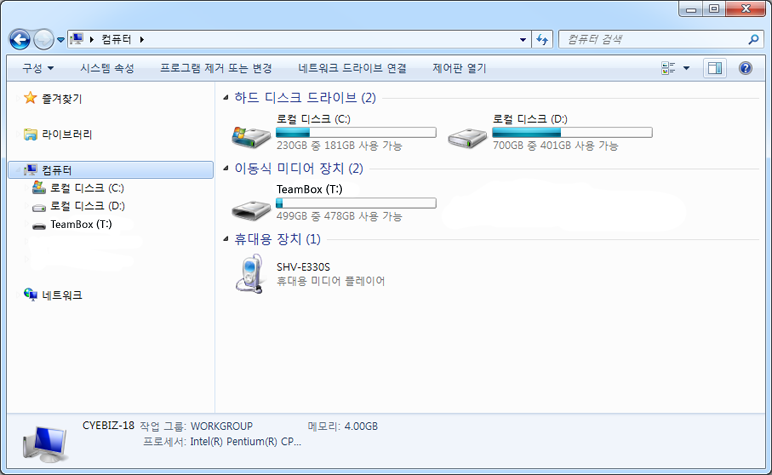Click the Back navigation arrow button

[x=19, y=39]
